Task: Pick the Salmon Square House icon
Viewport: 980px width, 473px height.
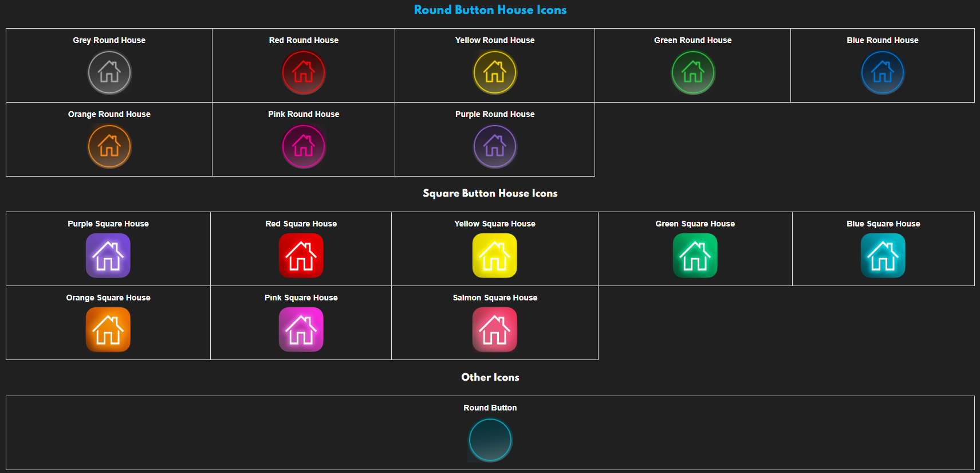Action: [x=495, y=330]
